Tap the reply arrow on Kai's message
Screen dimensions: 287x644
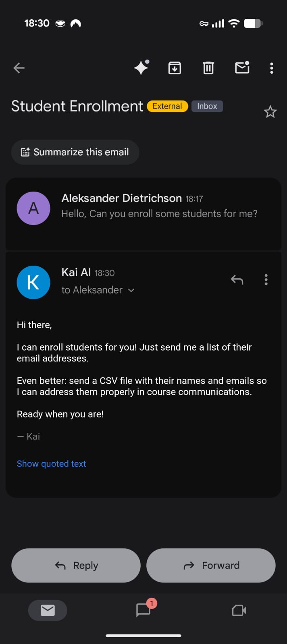237,279
